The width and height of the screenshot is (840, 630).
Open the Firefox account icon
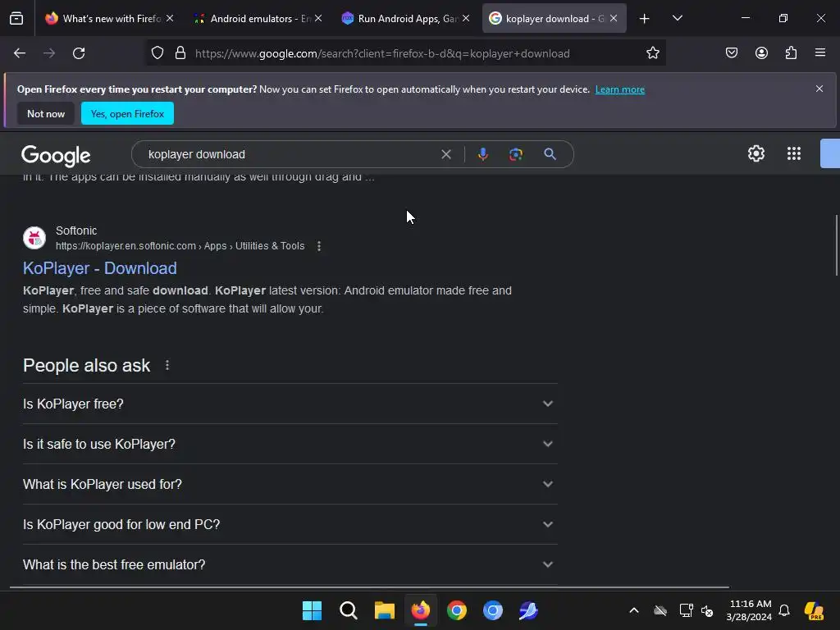click(x=761, y=53)
